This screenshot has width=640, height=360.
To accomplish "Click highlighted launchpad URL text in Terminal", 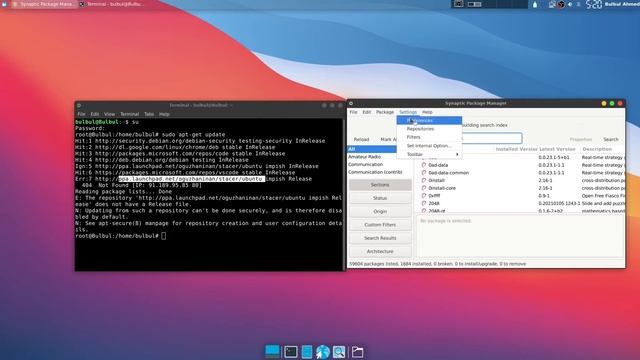I will (191, 179).
